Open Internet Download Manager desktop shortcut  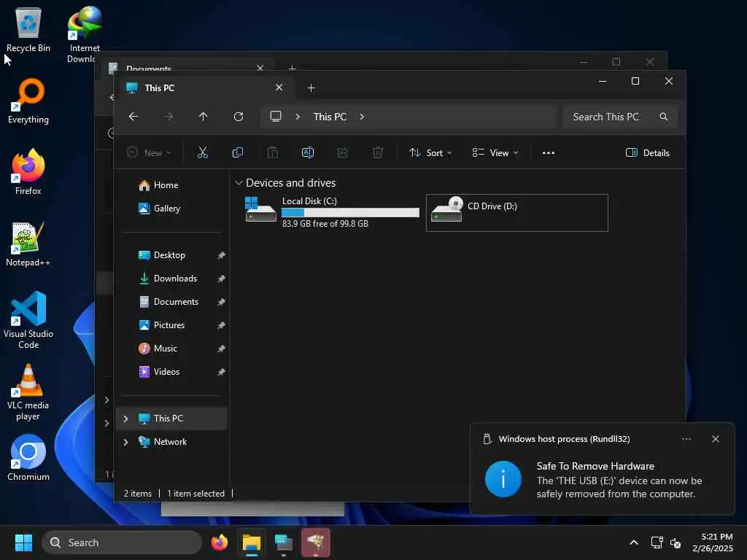pyautogui.click(x=85, y=34)
